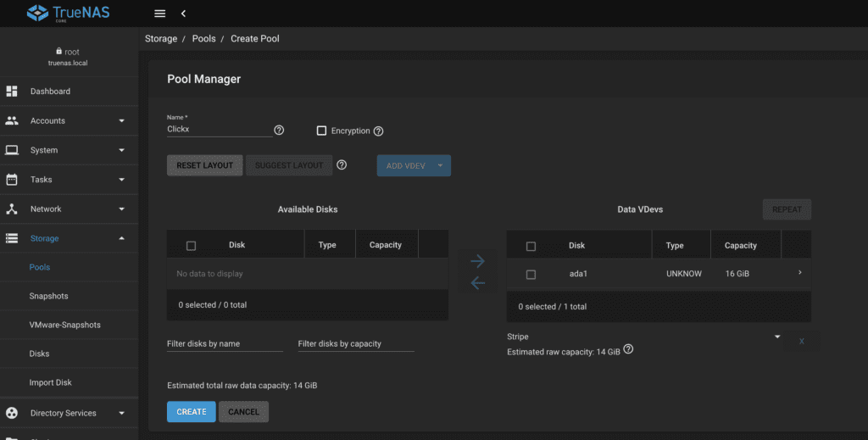Open the ADD VDEV dropdown arrow
This screenshot has height=440, width=868.
440,165
